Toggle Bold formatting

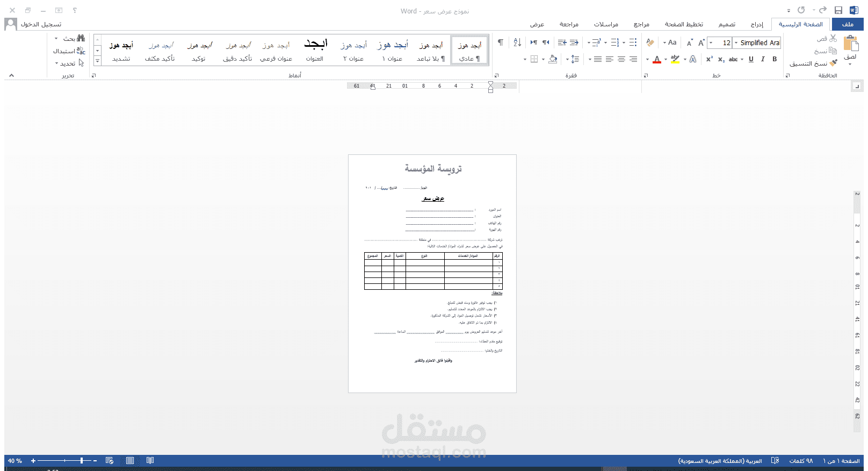[775, 59]
